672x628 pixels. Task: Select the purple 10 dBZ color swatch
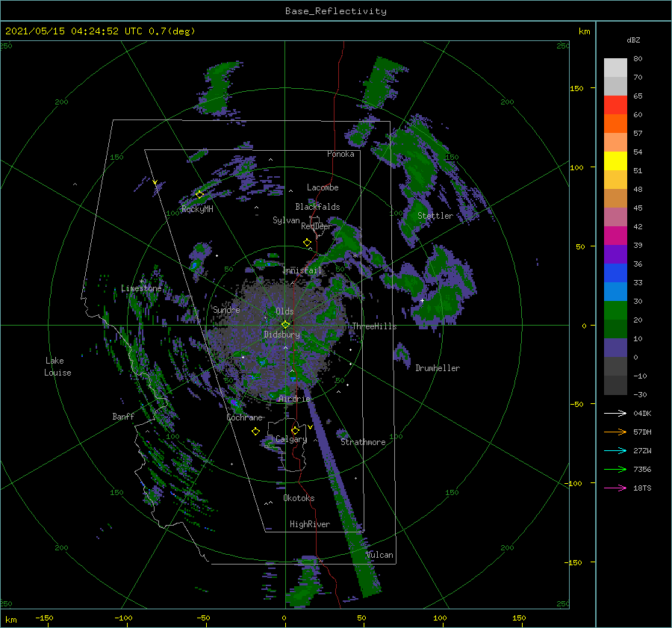pyautogui.click(x=615, y=348)
